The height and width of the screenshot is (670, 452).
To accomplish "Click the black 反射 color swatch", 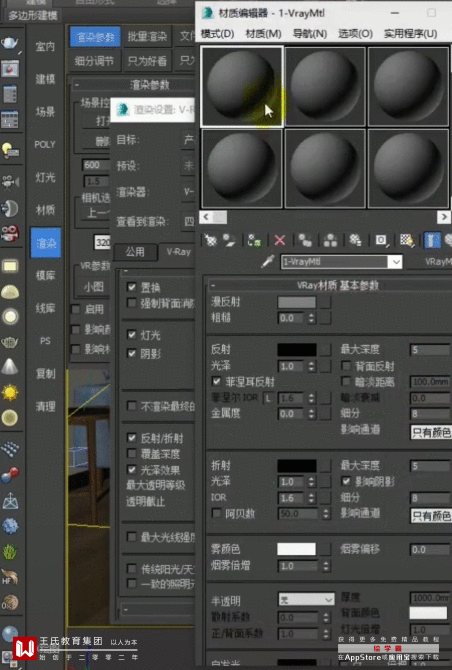I will [296, 350].
